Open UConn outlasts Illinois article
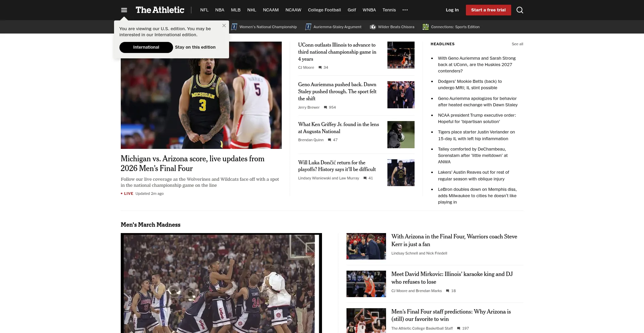 [337, 52]
